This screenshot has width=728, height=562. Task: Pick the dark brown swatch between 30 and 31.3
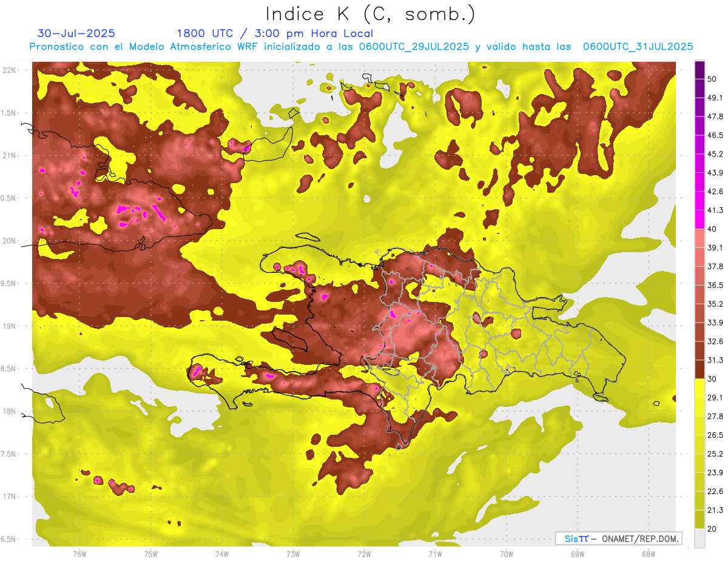click(699, 370)
